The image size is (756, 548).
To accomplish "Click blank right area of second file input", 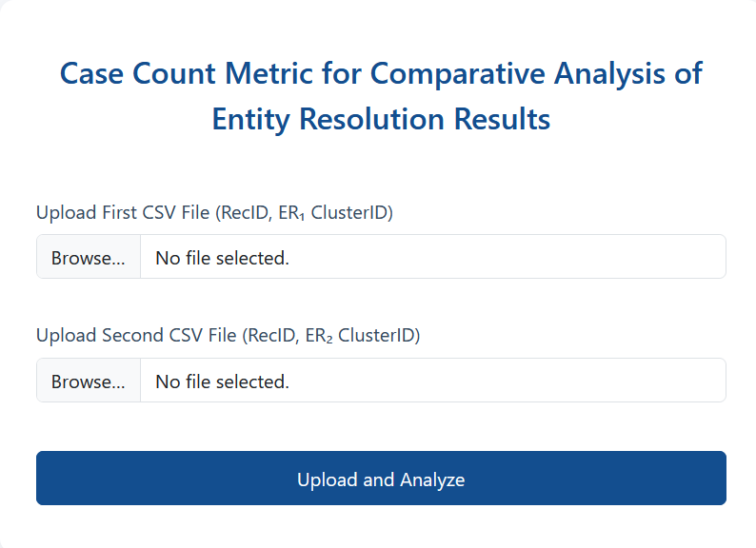I will tap(571, 382).
